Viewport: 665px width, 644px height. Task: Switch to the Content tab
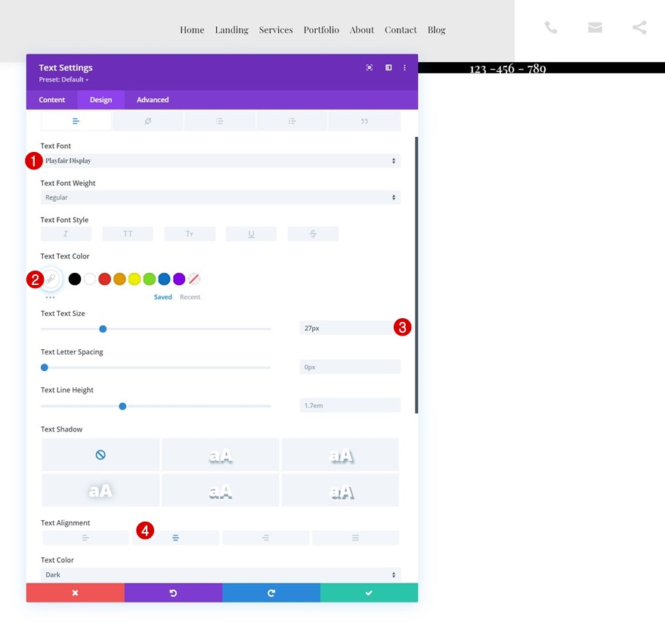pos(51,100)
